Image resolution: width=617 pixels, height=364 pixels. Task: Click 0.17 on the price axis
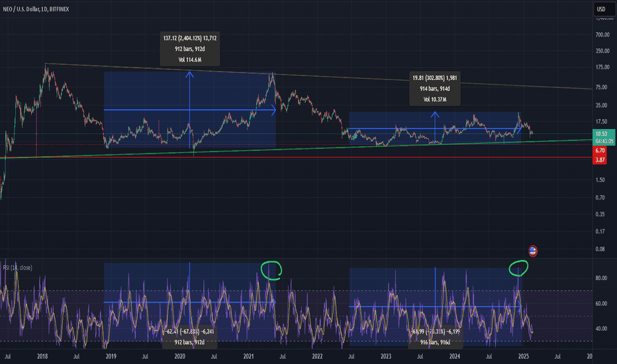coord(600,232)
